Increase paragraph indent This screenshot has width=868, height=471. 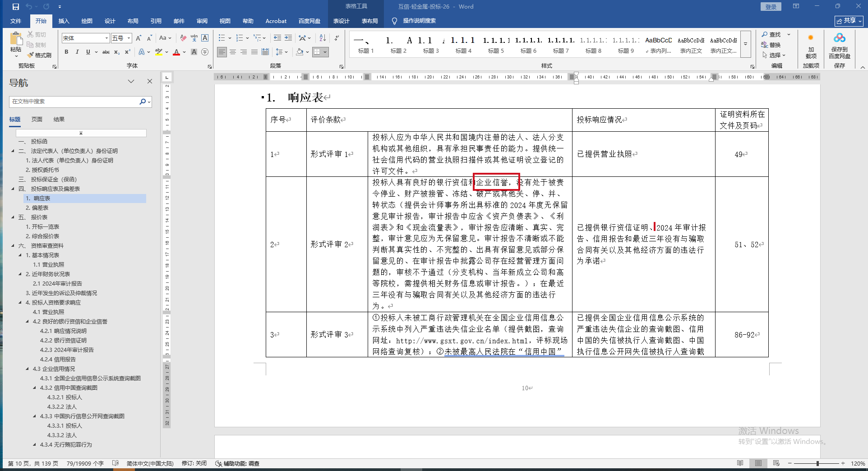(288, 38)
